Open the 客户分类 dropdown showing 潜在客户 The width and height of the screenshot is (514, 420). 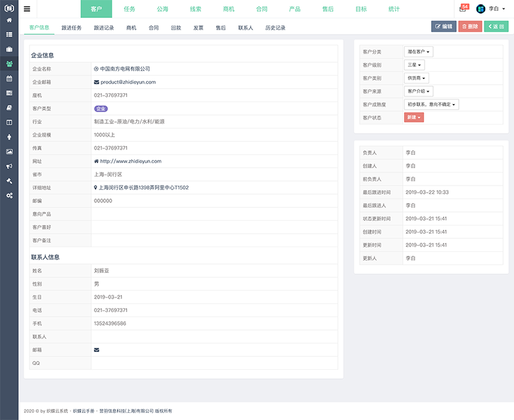click(418, 52)
